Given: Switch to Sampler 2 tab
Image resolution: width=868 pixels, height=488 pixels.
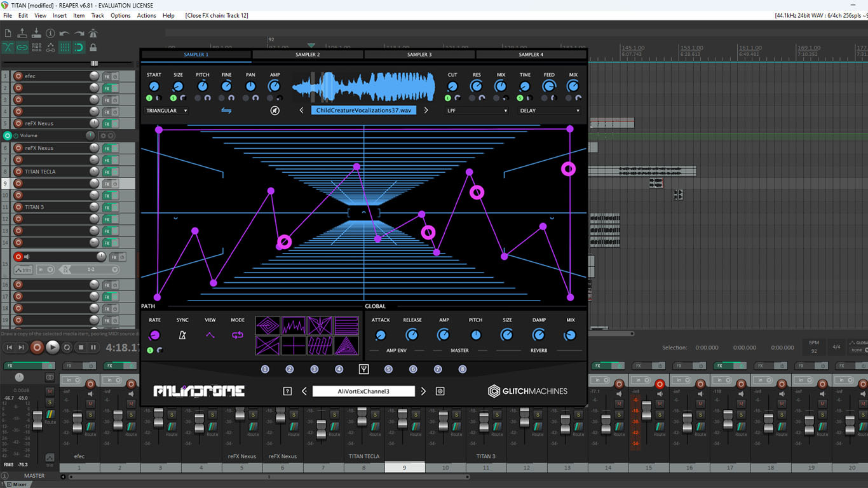Looking at the screenshot, I should click(x=308, y=55).
